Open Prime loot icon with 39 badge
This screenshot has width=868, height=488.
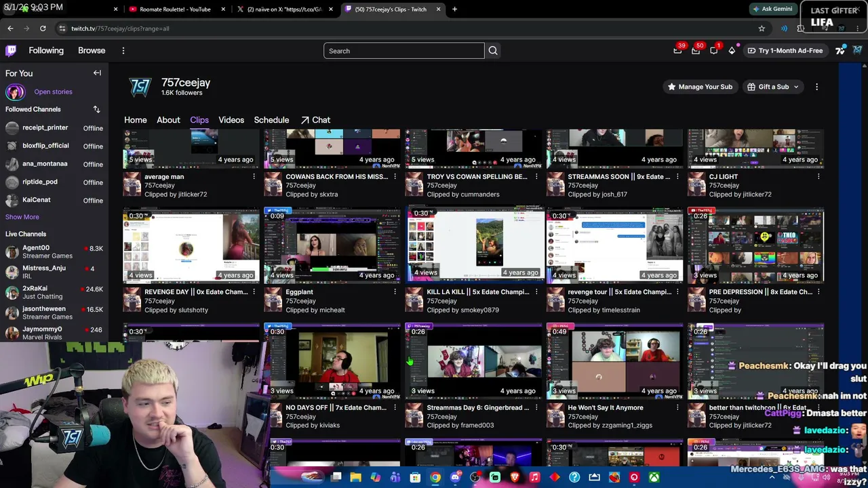(677, 50)
